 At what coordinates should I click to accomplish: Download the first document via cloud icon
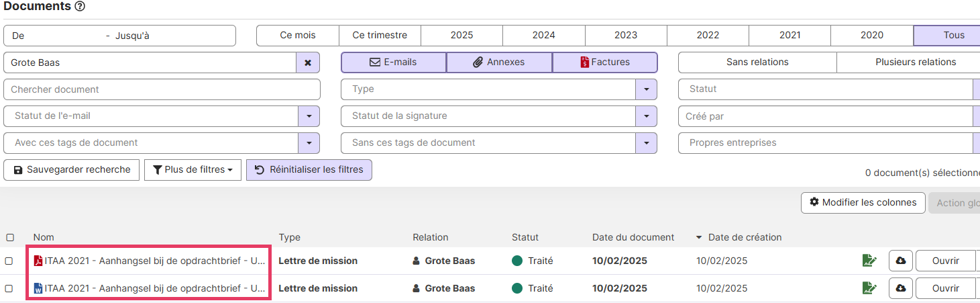[900, 261]
